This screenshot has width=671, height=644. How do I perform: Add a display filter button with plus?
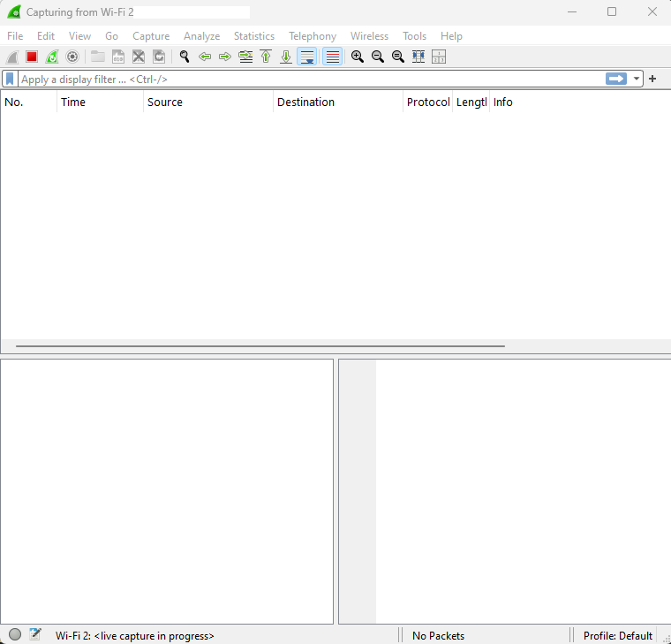pyautogui.click(x=652, y=79)
